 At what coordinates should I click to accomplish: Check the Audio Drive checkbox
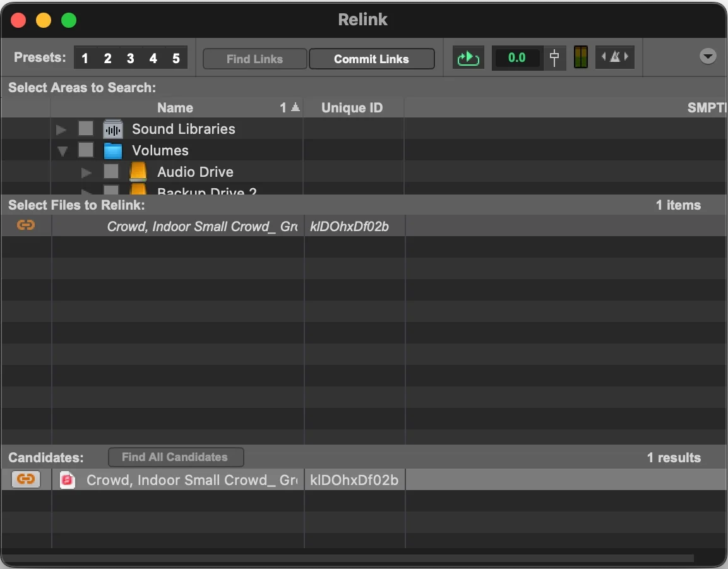(111, 171)
